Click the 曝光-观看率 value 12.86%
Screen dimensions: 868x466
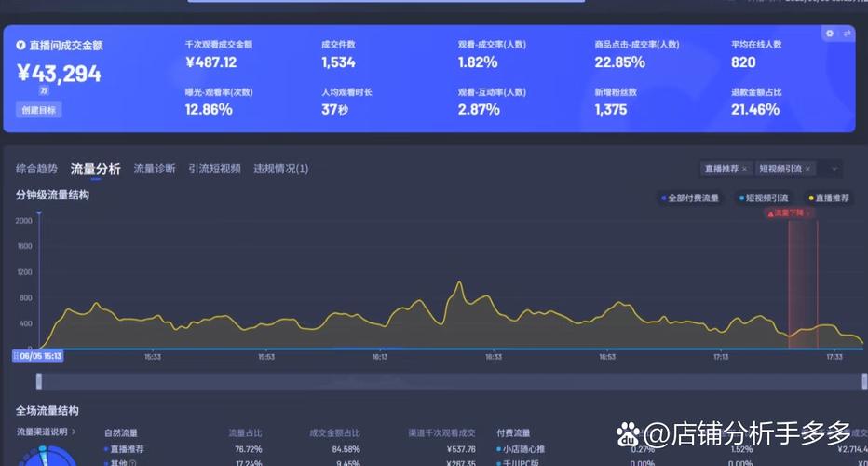pyautogui.click(x=209, y=109)
